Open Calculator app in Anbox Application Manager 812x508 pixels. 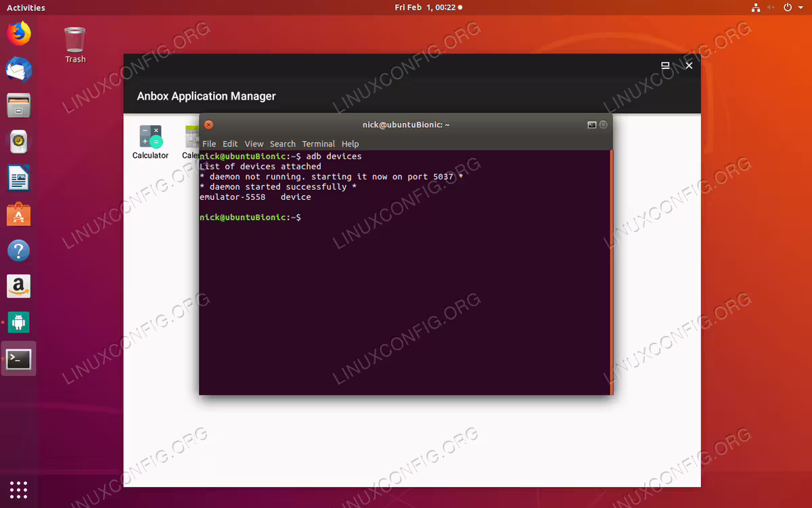point(150,142)
